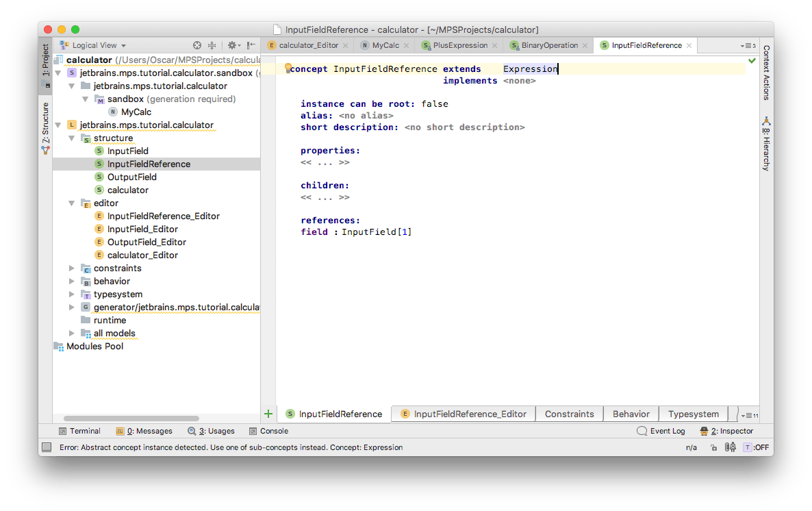Click the intention lightbulb beside concept

pos(288,68)
